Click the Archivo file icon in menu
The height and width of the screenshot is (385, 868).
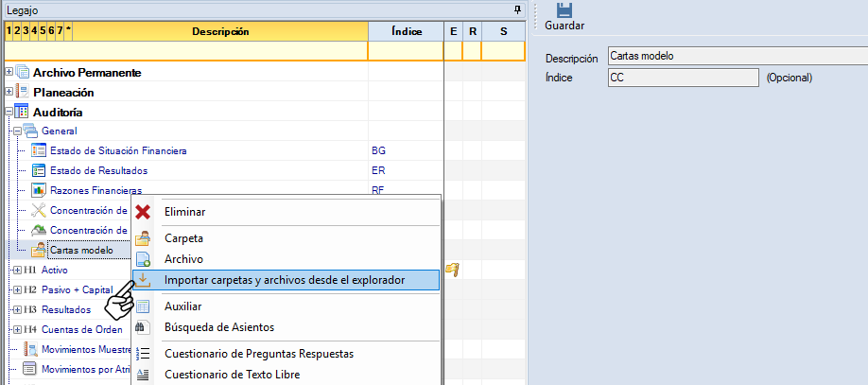pyautogui.click(x=143, y=259)
